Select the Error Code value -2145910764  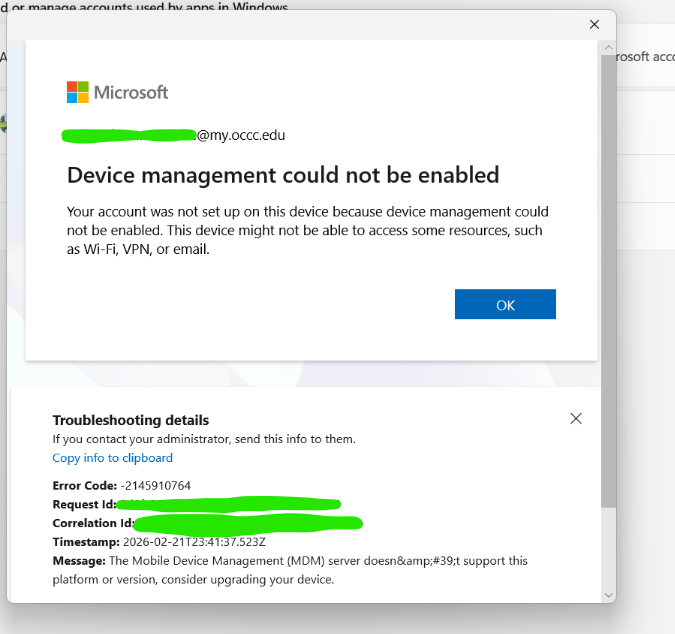click(x=156, y=486)
